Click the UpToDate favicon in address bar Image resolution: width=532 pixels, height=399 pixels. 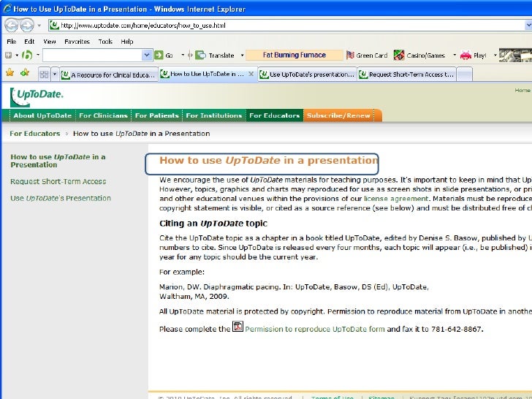coord(54,25)
